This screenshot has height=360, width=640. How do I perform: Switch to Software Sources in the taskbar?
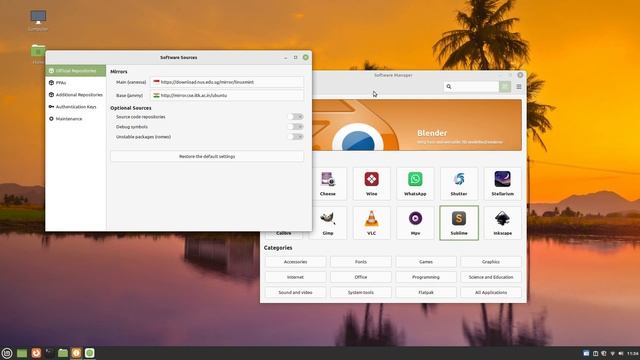[76, 353]
